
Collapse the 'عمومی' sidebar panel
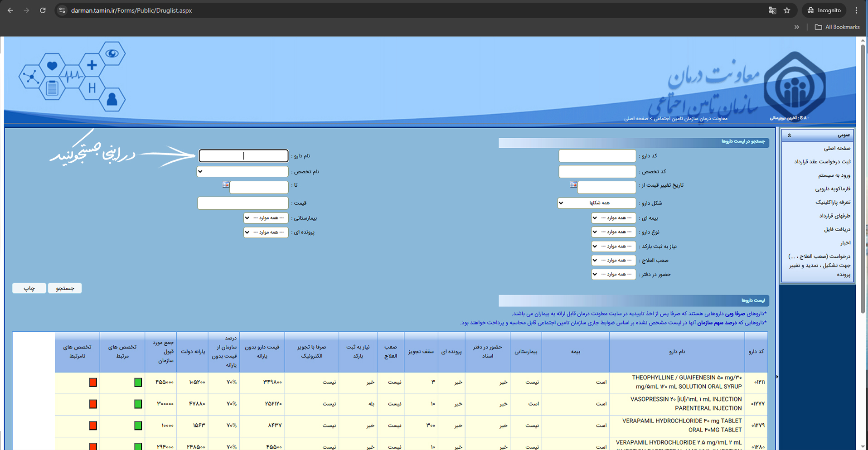pos(789,135)
